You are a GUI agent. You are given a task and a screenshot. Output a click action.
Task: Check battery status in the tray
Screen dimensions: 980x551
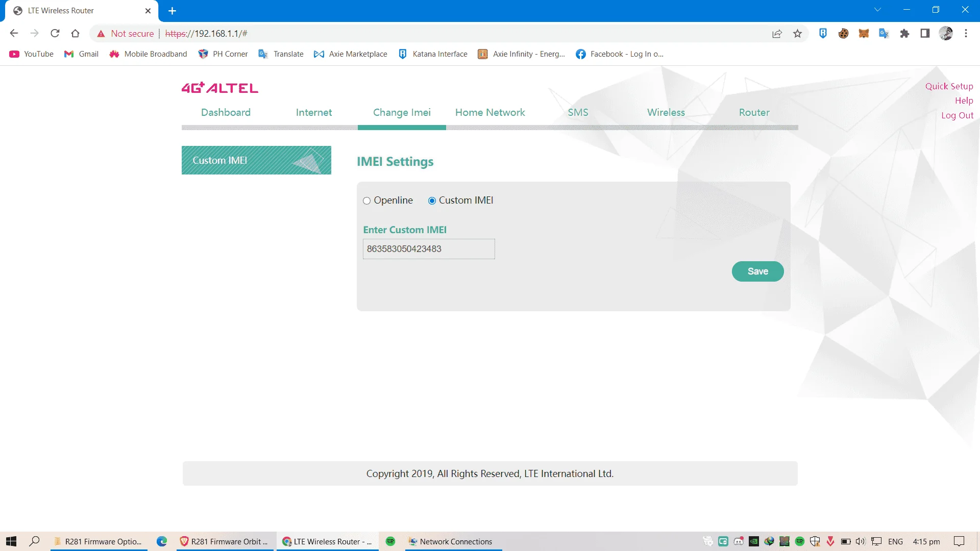pos(846,541)
